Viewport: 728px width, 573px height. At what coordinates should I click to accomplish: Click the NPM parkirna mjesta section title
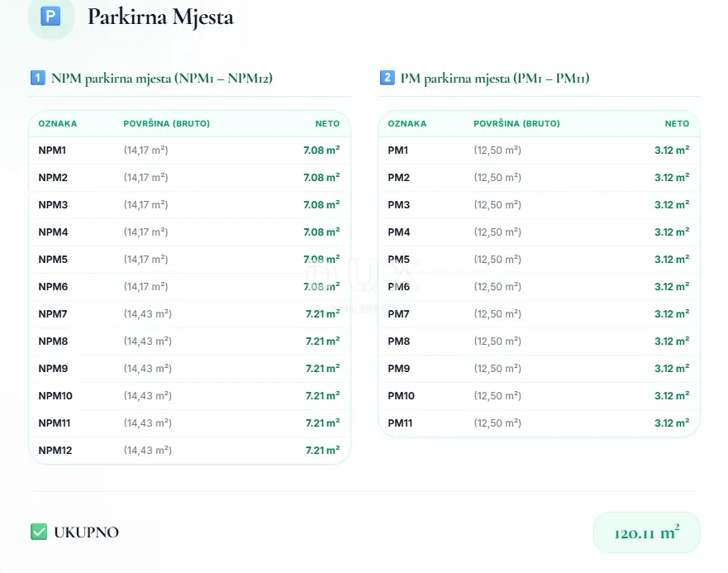[x=162, y=78]
